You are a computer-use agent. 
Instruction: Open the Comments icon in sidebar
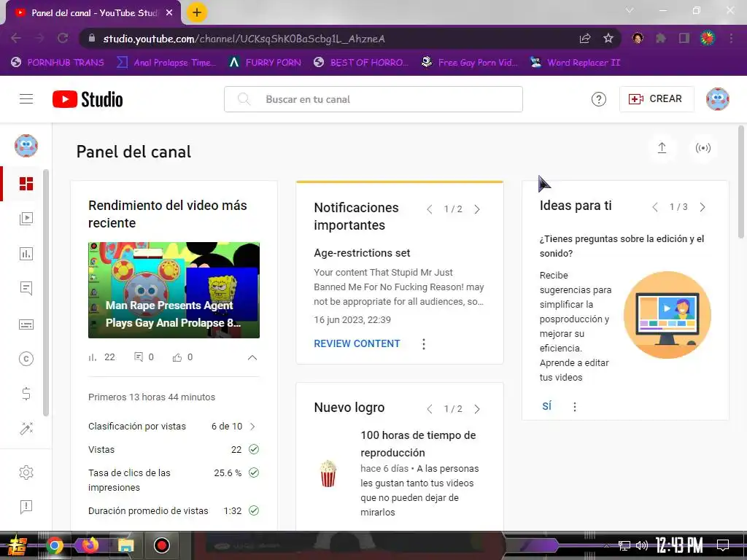[x=26, y=288]
